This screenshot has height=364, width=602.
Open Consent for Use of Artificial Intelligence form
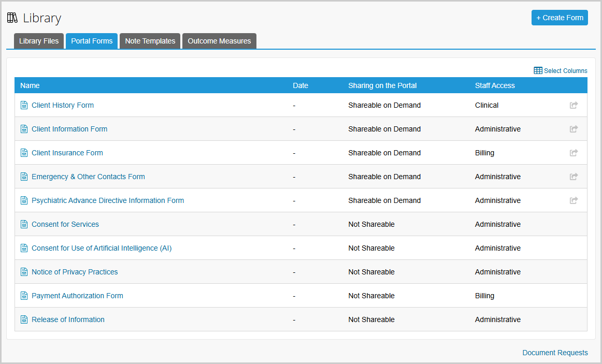(x=102, y=248)
